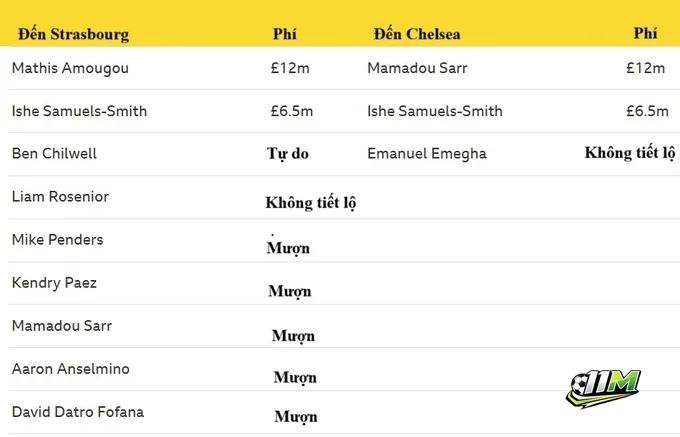Select the "Đến Strasbourg" column header
This screenshot has height=437, width=680.
pyautogui.click(x=73, y=34)
